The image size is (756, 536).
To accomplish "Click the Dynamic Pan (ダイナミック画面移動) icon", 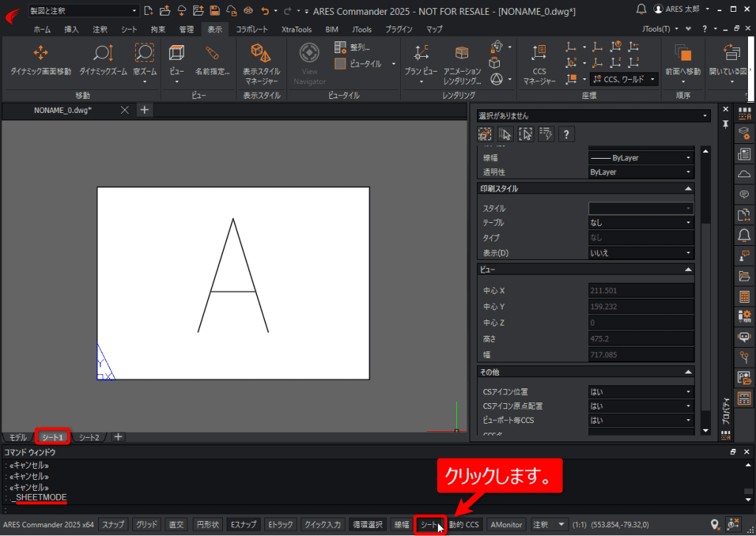I will pyautogui.click(x=41, y=52).
